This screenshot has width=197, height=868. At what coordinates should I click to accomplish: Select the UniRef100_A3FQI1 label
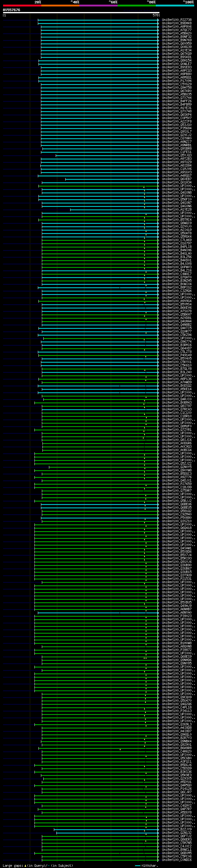[176, 761]
